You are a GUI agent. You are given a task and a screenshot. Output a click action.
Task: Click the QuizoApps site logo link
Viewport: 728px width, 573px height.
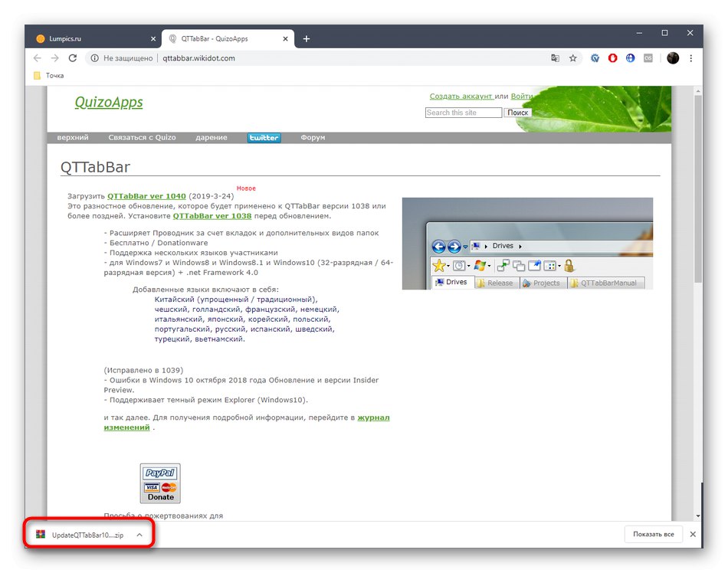pyautogui.click(x=109, y=102)
